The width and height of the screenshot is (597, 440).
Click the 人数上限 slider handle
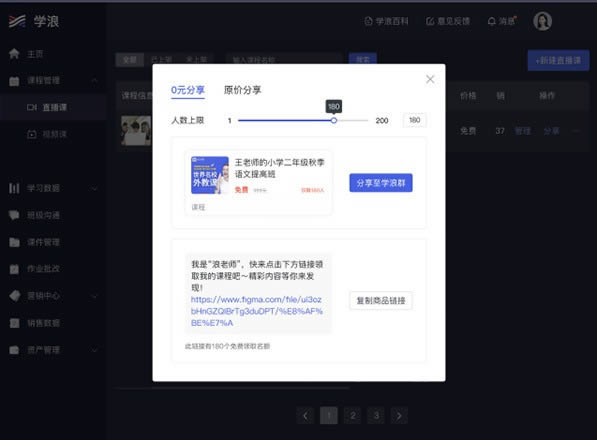click(x=334, y=120)
